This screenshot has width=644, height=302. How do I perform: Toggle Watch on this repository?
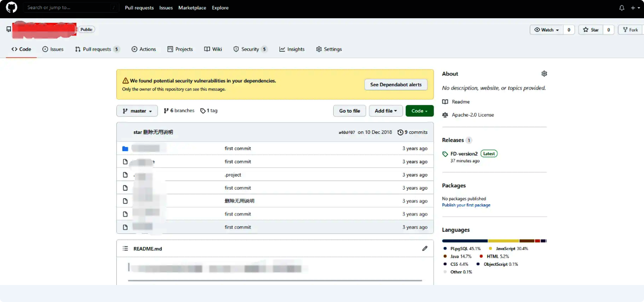click(546, 30)
